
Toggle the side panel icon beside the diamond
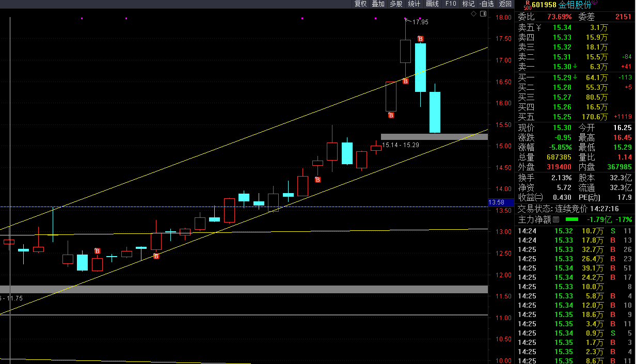(x=483, y=14)
